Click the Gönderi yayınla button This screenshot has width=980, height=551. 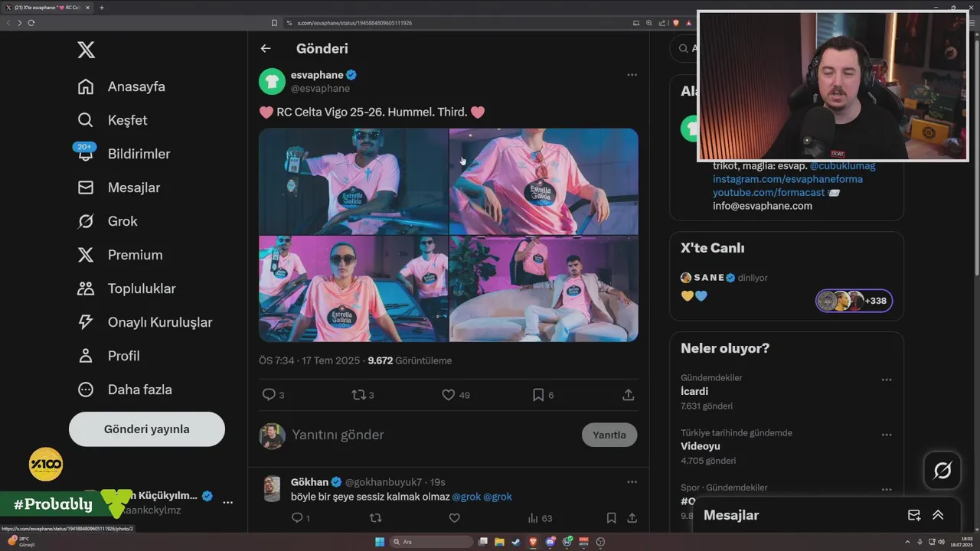coord(147,429)
